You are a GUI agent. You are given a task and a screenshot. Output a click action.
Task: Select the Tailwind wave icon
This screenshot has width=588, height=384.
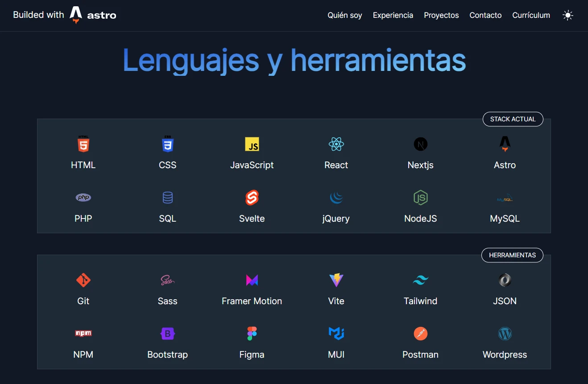[420, 280]
